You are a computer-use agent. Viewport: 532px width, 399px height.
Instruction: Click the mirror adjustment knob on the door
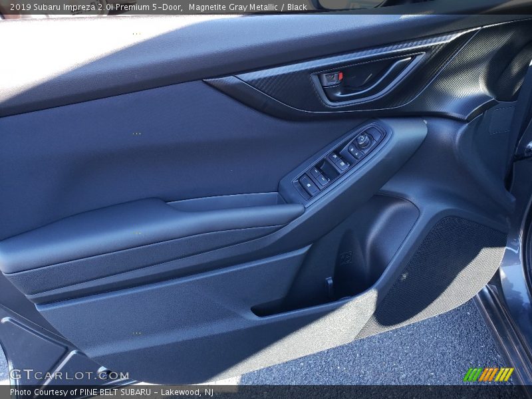pyautogui.click(x=364, y=141)
